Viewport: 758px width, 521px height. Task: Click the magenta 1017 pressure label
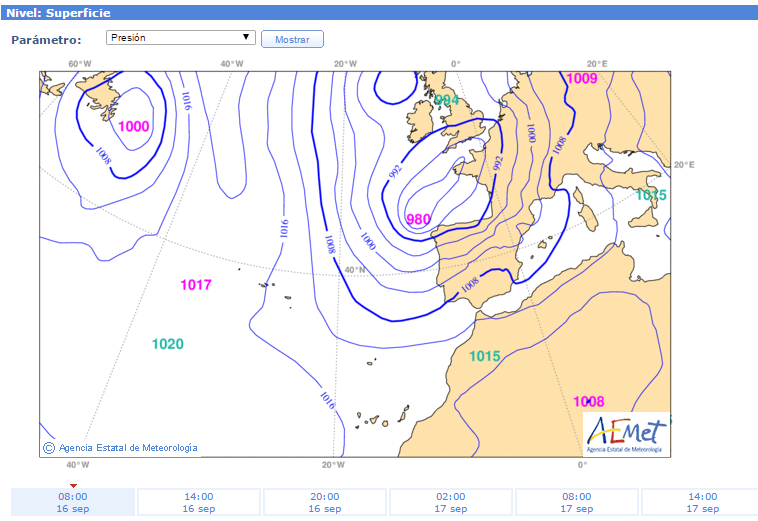[x=196, y=285]
